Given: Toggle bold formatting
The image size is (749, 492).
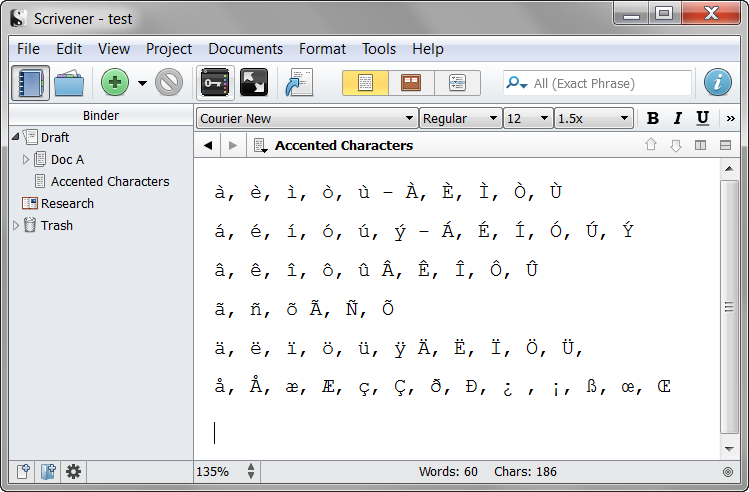Looking at the screenshot, I should (x=653, y=118).
